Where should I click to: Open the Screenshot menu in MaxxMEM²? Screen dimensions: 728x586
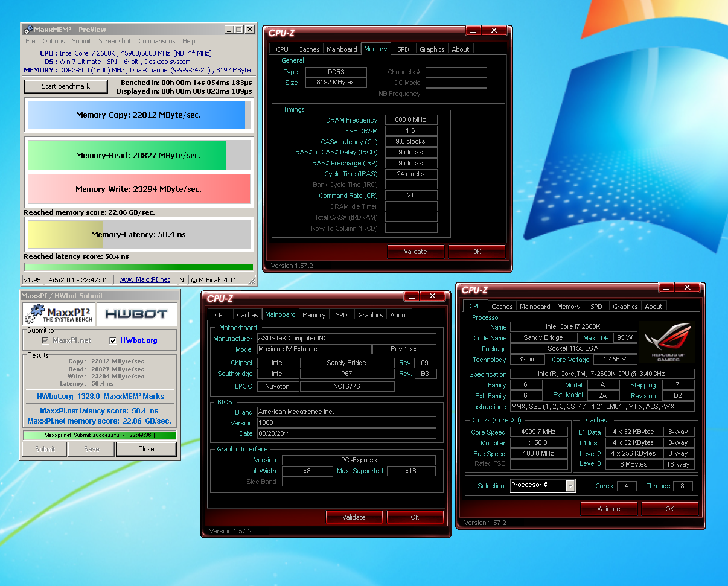[x=115, y=41]
